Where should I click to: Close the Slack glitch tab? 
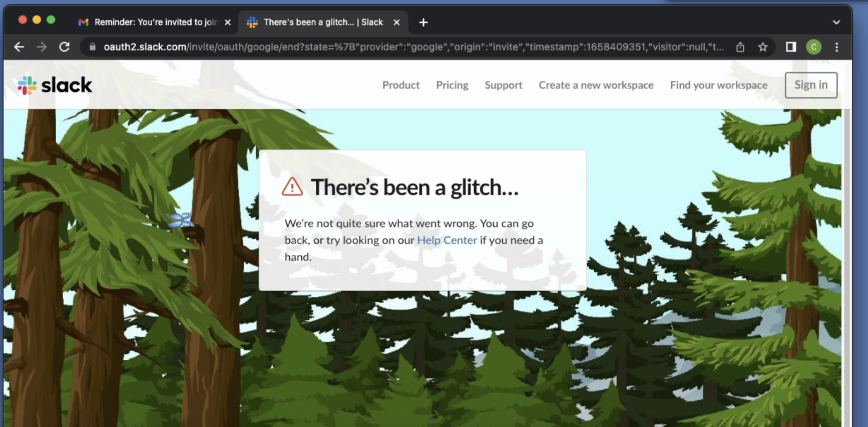click(x=396, y=22)
